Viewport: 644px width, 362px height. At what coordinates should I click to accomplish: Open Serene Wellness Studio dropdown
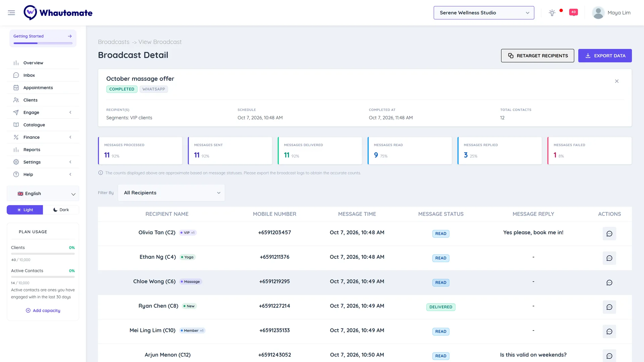(x=484, y=13)
